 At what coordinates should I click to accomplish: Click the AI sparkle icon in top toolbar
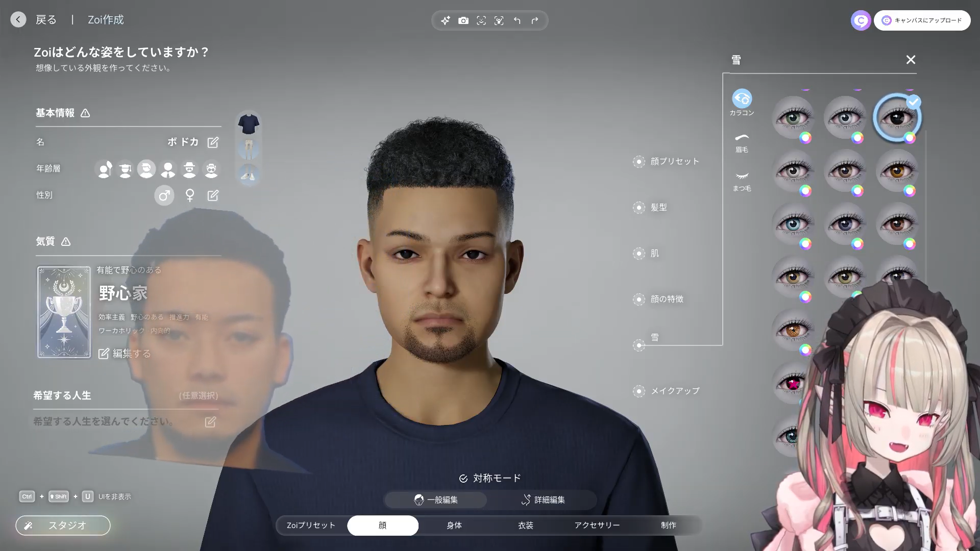coord(446,20)
